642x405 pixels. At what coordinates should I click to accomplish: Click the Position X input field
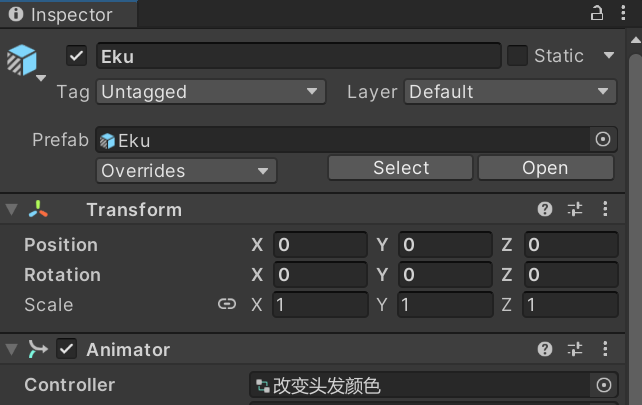[320, 245]
